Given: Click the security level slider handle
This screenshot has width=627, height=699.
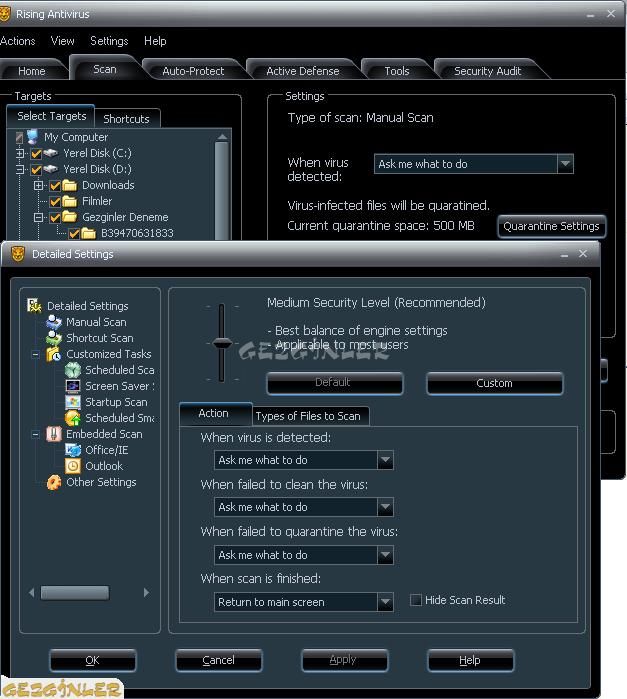Looking at the screenshot, I should tap(222, 343).
